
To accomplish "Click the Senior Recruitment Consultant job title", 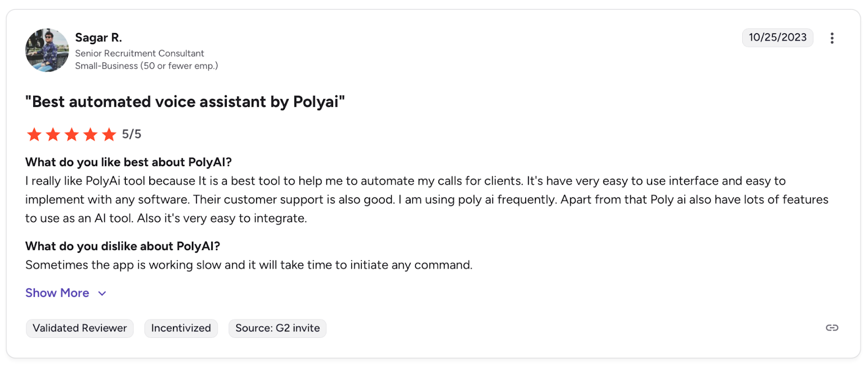I will [x=139, y=53].
